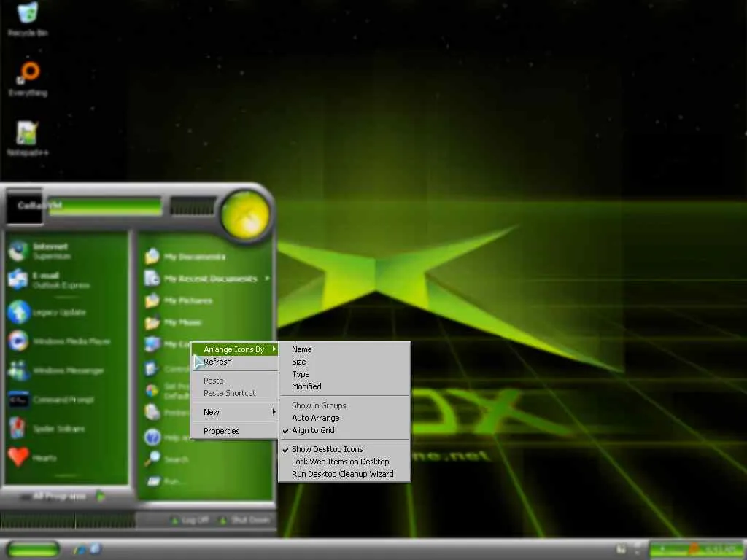747x560 pixels.
Task: Toggle Align to Grid option
Action: tap(344, 430)
